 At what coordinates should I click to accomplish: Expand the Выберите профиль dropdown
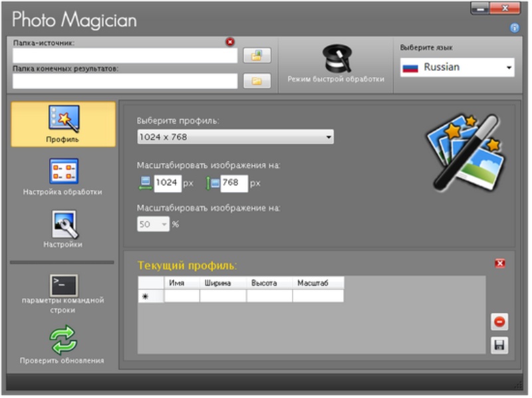pos(235,137)
